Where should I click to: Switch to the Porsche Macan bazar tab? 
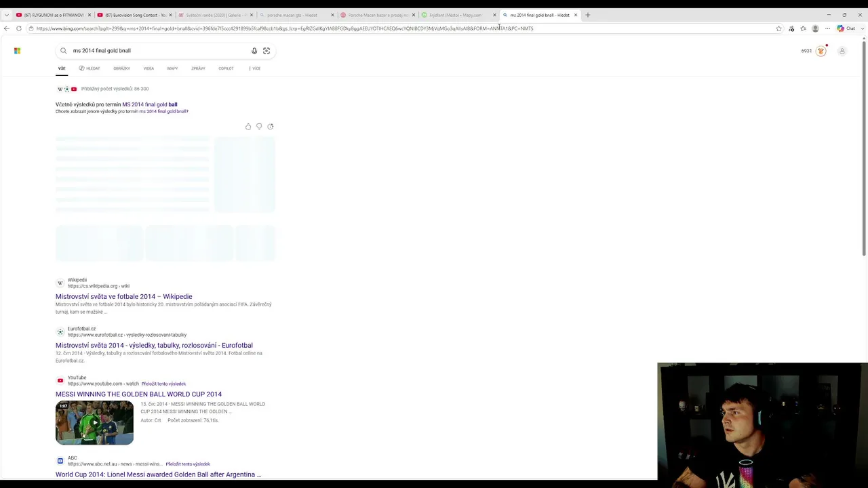coord(378,15)
